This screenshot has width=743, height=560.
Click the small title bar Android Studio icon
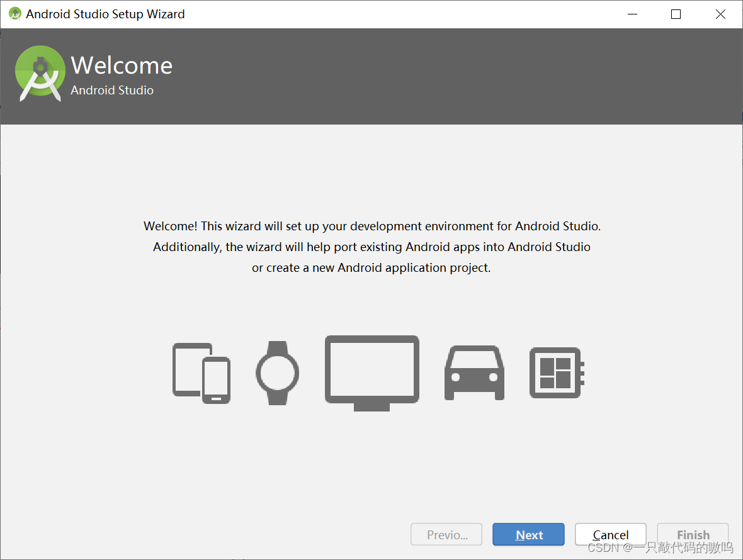(x=15, y=14)
